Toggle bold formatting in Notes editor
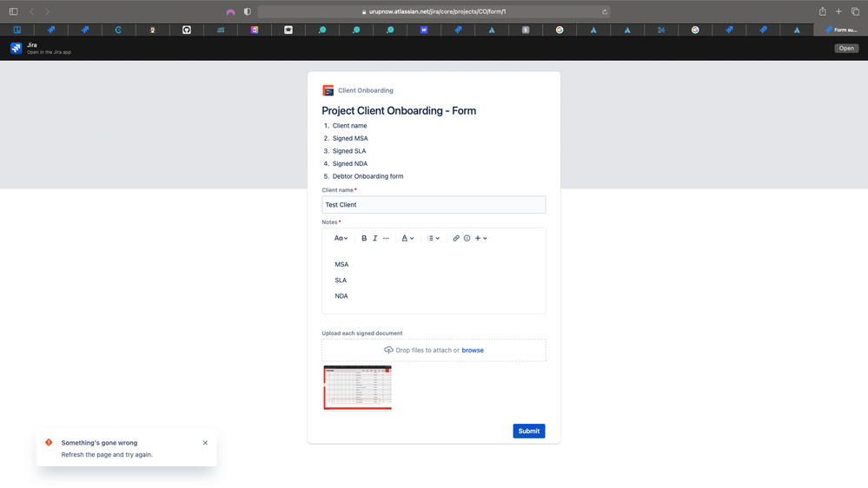This screenshot has height=488, width=868. tap(364, 239)
